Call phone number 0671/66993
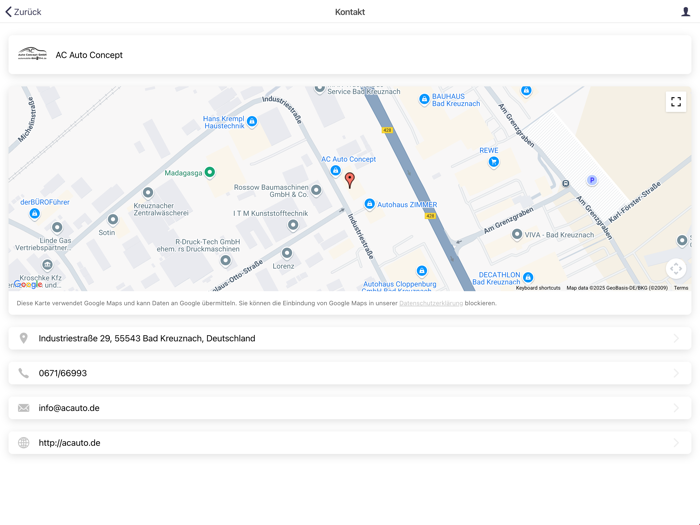The height and width of the screenshot is (525, 700). pos(350,373)
